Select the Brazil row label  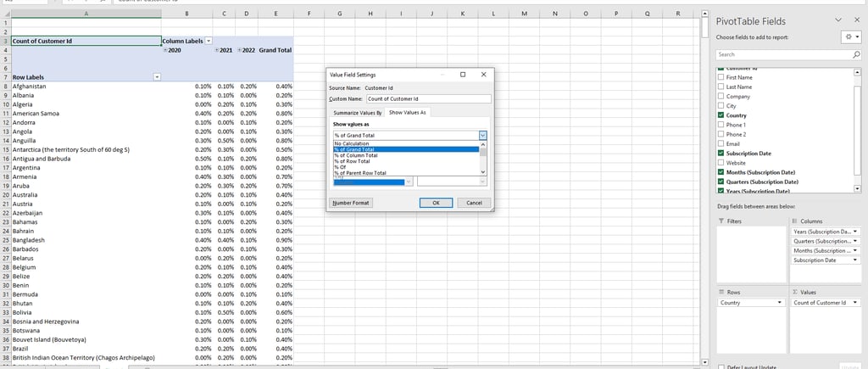86,349
